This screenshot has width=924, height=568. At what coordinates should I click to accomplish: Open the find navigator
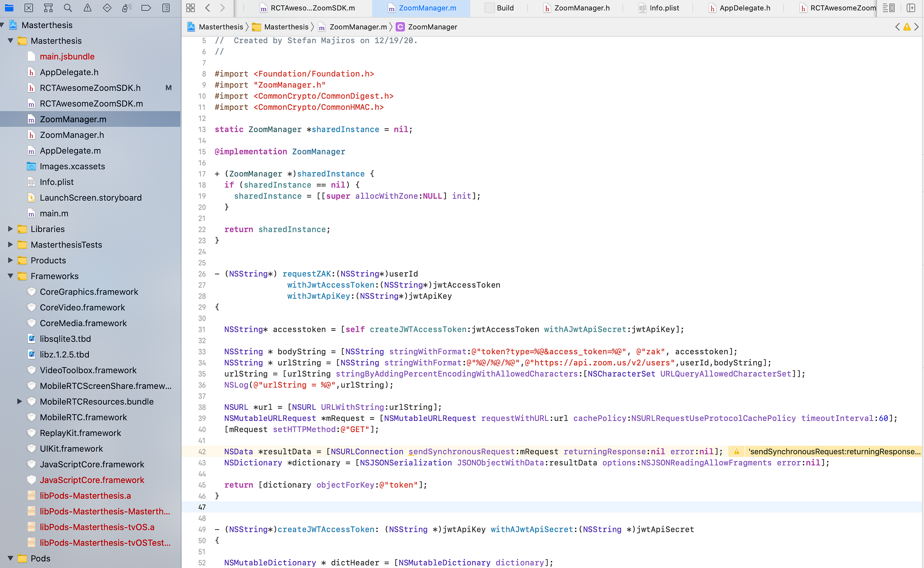tap(68, 8)
